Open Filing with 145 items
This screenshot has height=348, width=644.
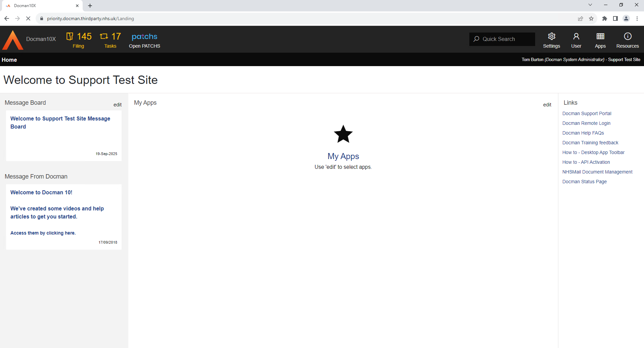(79, 40)
